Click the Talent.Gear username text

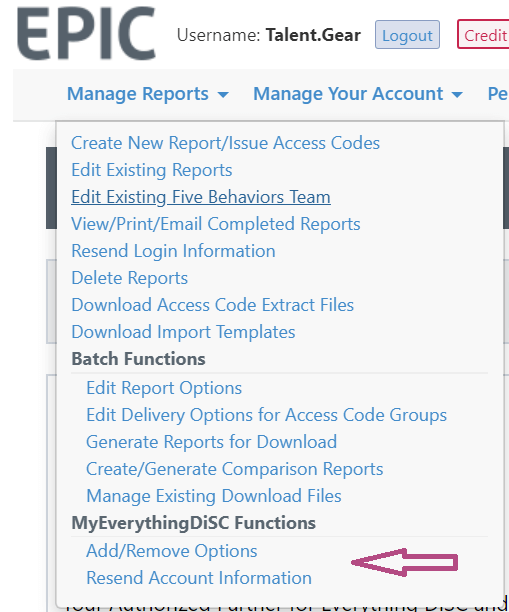313,35
